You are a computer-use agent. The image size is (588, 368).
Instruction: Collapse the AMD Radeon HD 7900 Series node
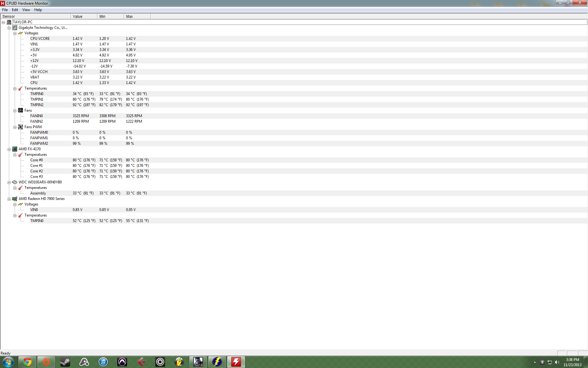pos(9,199)
